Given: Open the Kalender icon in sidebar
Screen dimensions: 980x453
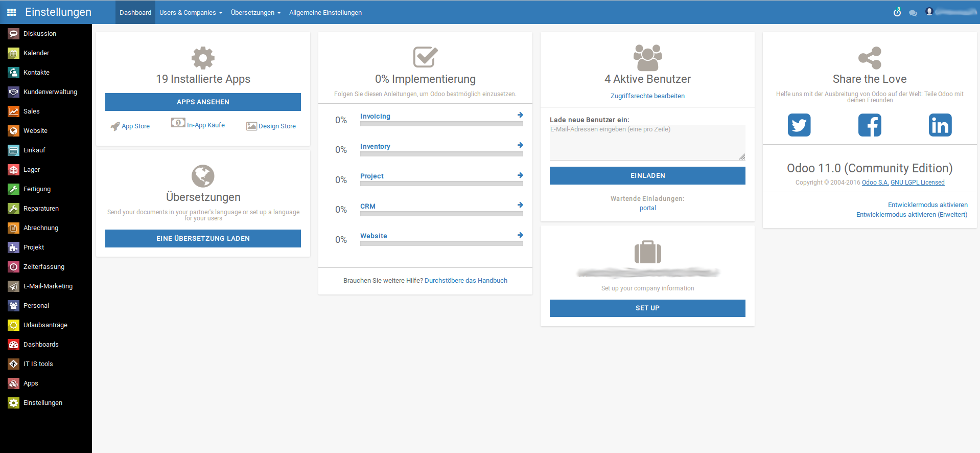Looking at the screenshot, I should [x=14, y=53].
